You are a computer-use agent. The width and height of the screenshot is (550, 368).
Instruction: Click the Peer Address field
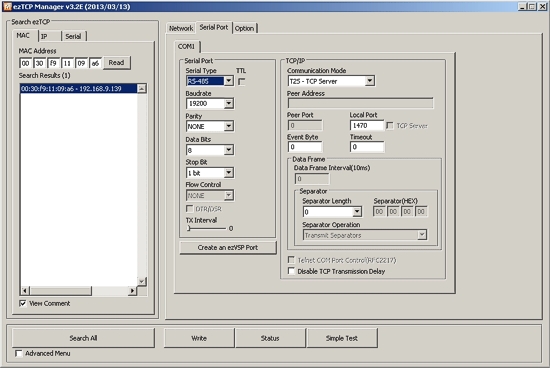coord(360,103)
